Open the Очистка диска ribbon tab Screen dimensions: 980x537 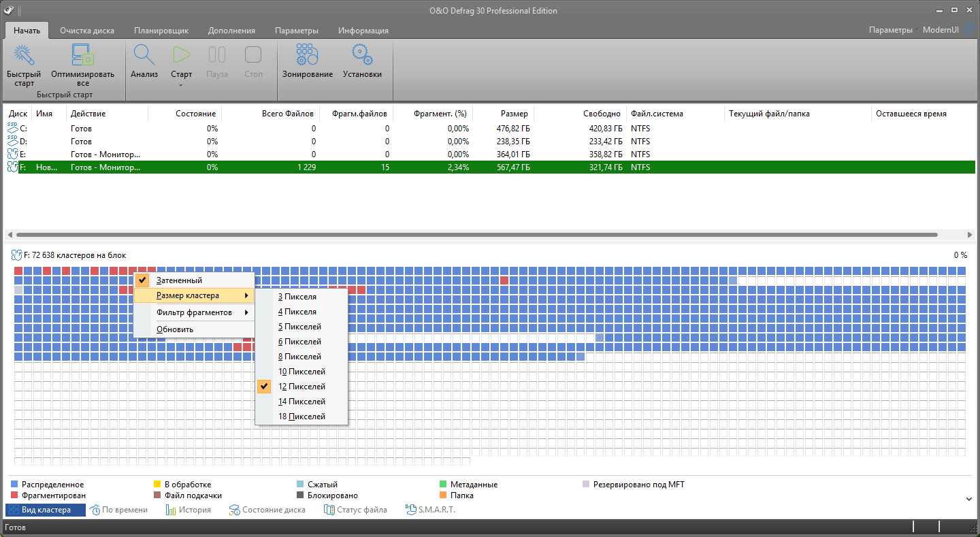[86, 31]
